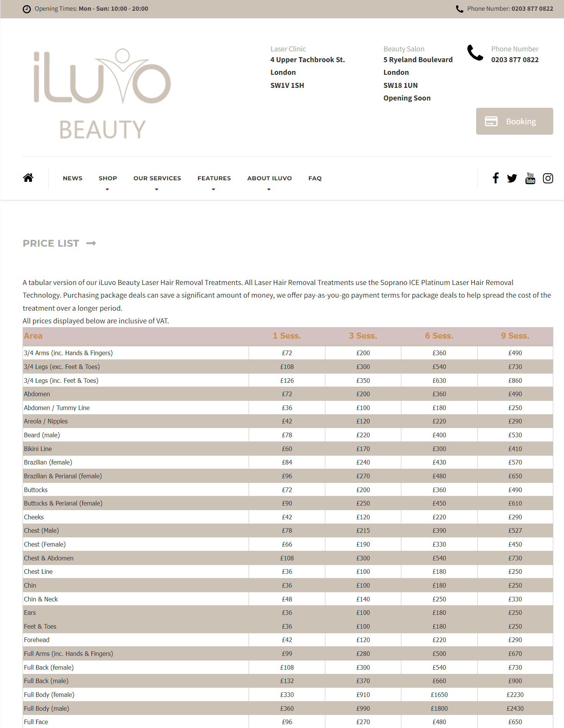Screen dimensions: 564x728
Task: Click the 1 Sess. column header
Action: 287,336
